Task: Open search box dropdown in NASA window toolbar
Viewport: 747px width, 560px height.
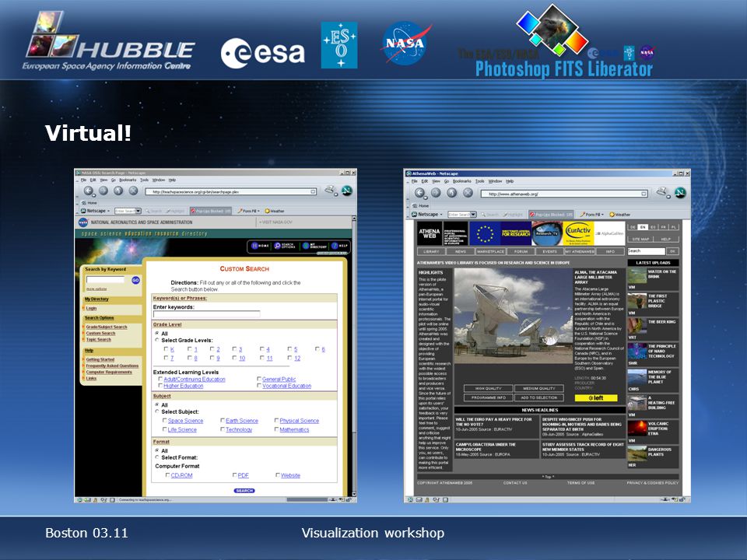Action: (x=139, y=211)
